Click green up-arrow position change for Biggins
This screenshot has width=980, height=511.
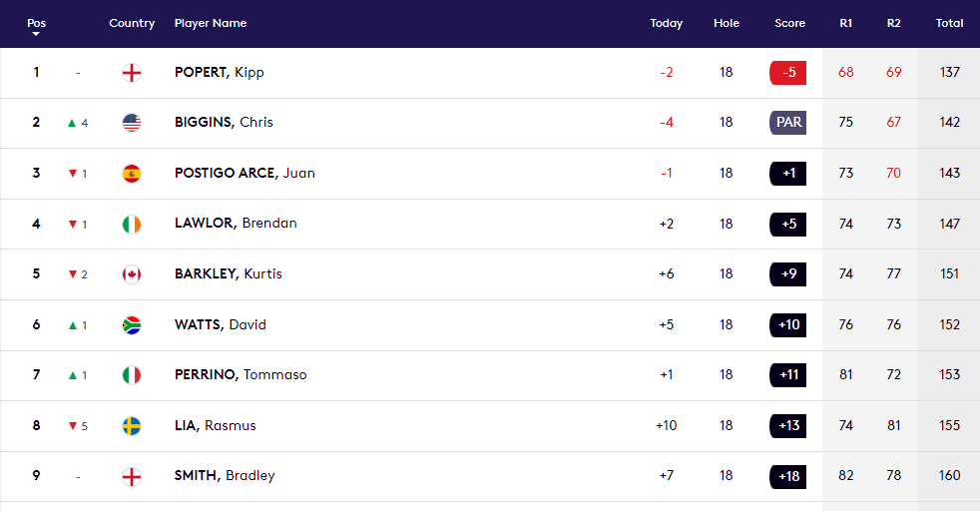tap(72, 123)
